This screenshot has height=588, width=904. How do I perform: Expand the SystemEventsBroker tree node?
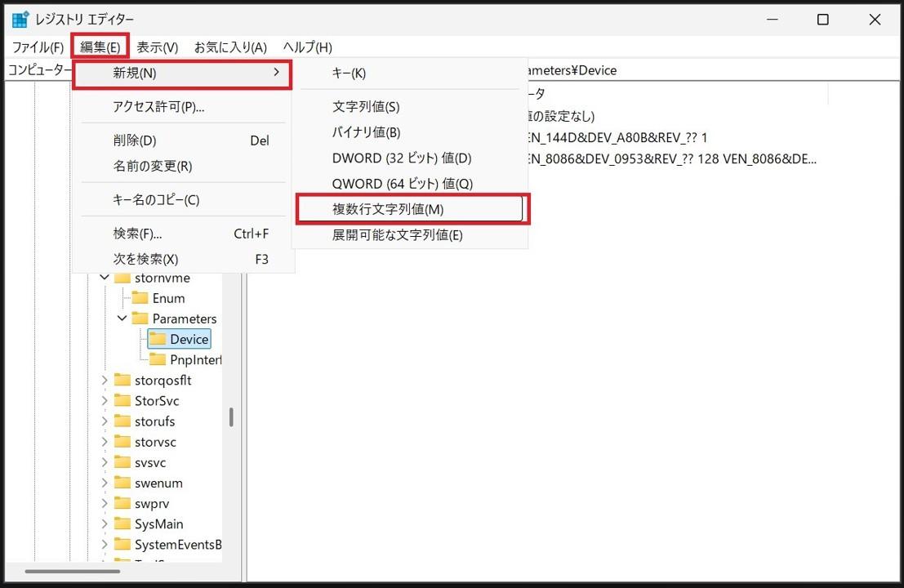(x=105, y=544)
